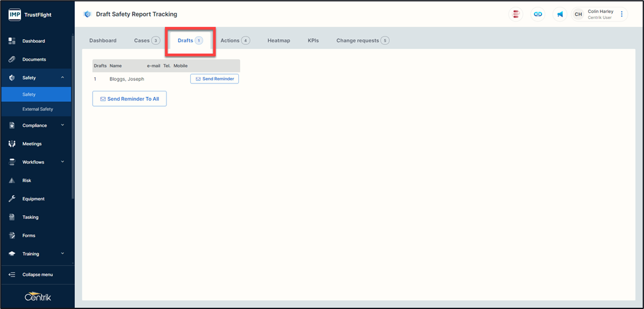The height and width of the screenshot is (309, 644).
Task: Switch to the Dashboard tab
Action: pyautogui.click(x=103, y=40)
